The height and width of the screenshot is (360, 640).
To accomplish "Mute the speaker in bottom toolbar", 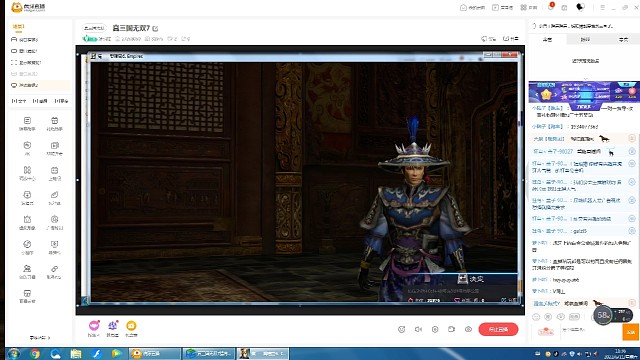I will [418, 329].
